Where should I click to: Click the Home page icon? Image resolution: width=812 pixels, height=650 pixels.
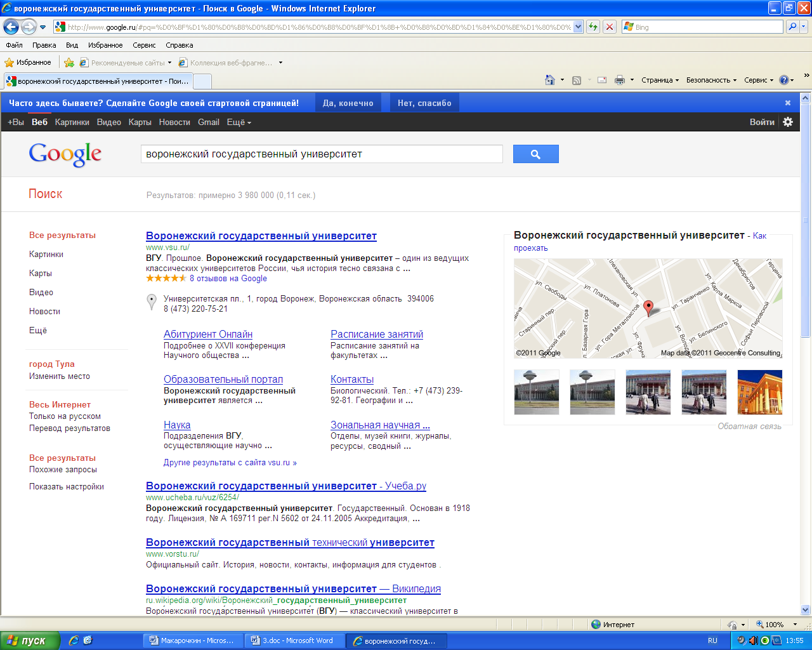[x=550, y=80]
